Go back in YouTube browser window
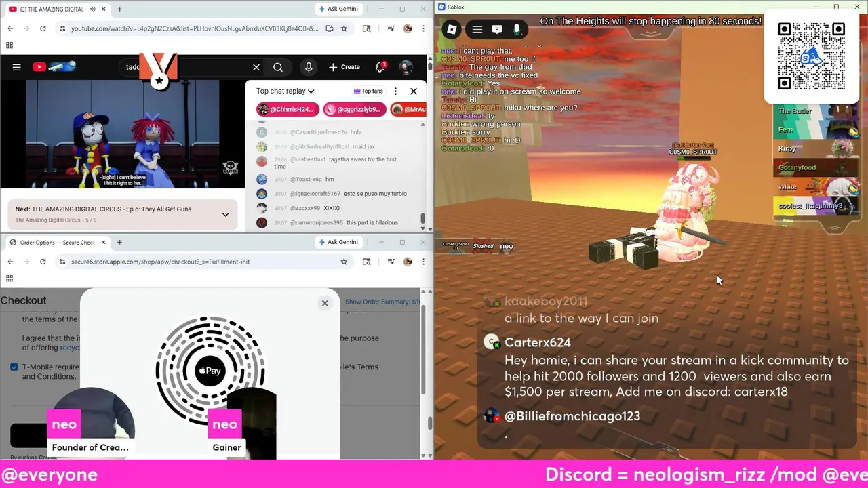The height and width of the screenshot is (488, 868). (10, 28)
